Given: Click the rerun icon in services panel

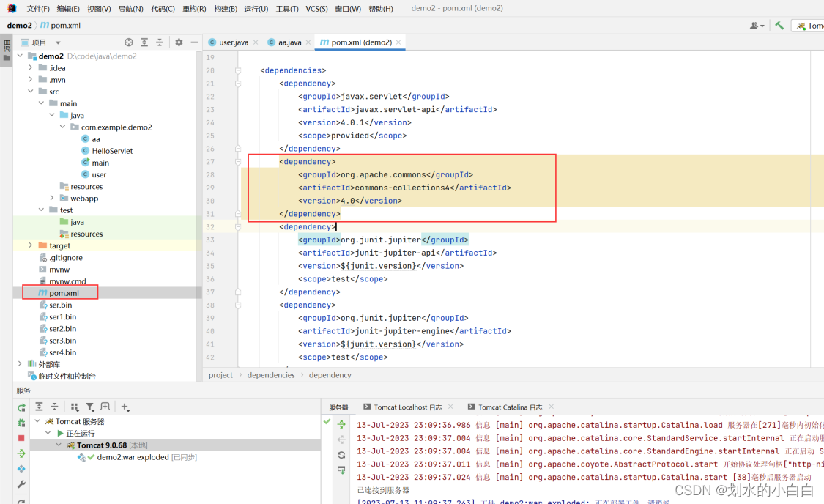Looking at the screenshot, I should 21,407.
